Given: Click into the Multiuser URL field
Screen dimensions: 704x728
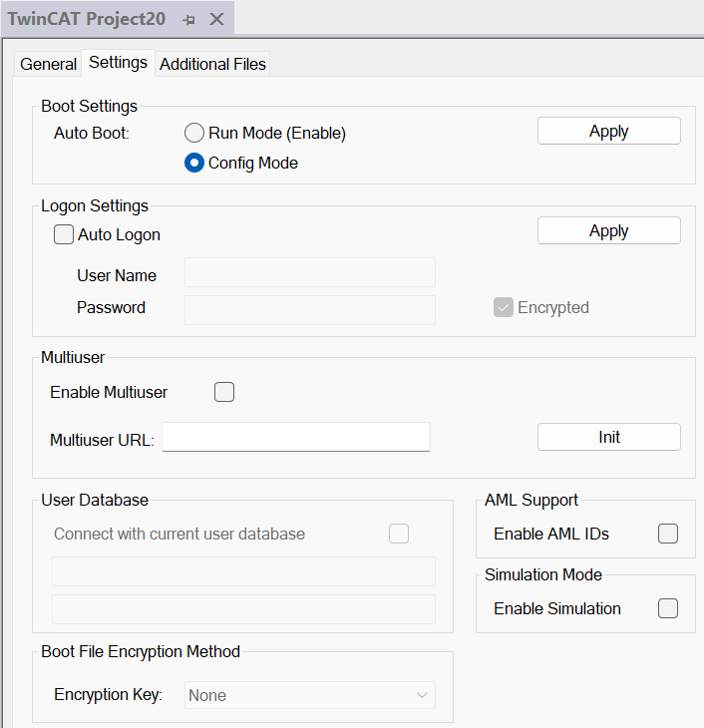Looking at the screenshot, I should click(x=296, y=437).
